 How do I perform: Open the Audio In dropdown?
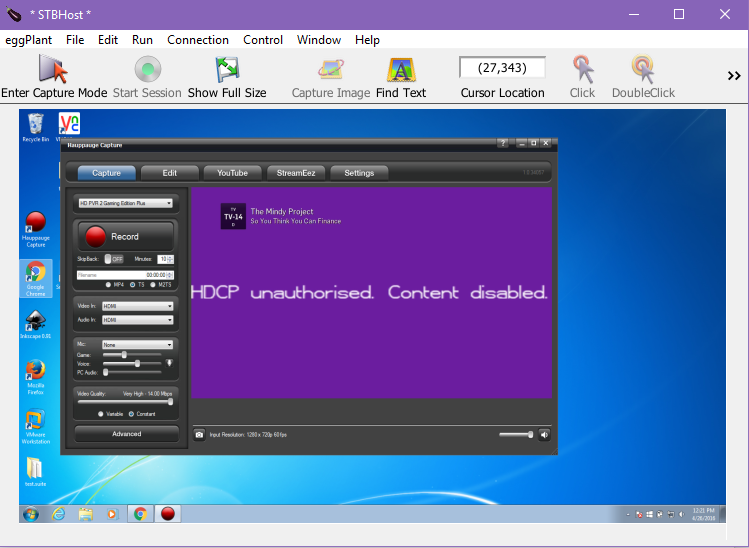138,320
